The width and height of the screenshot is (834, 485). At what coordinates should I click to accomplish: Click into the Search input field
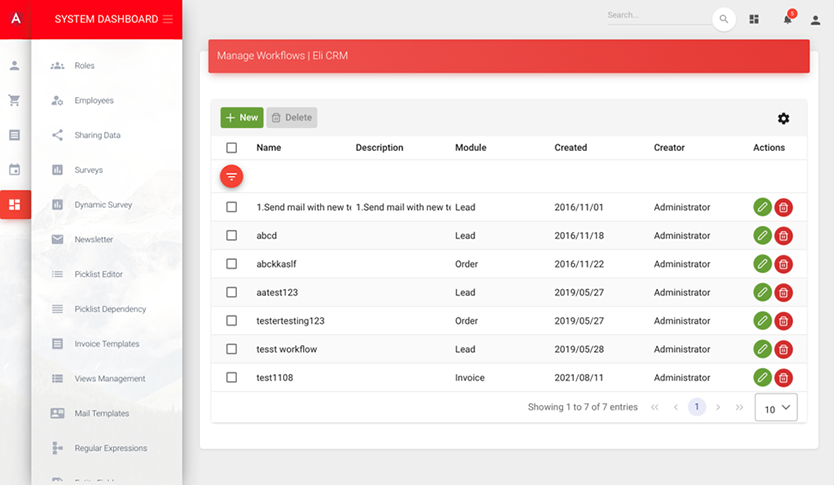click(x=656, y=16)
